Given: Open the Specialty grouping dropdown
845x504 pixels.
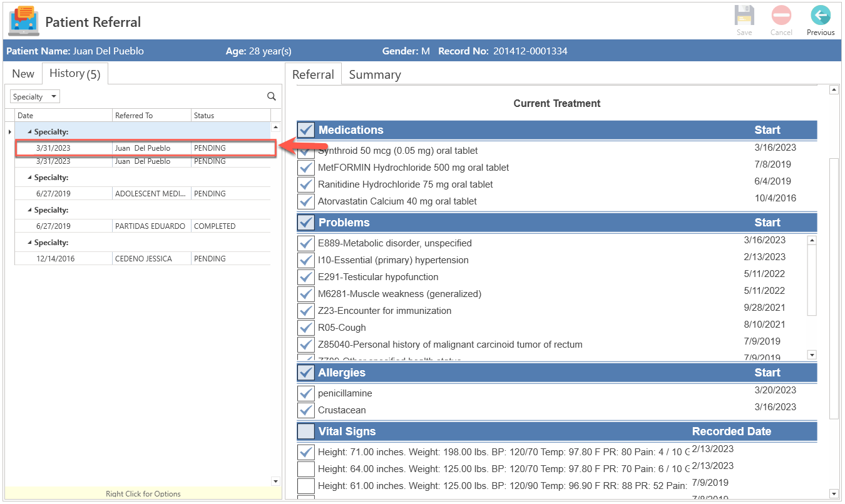Looking at the screenshot, I should 35,96.
